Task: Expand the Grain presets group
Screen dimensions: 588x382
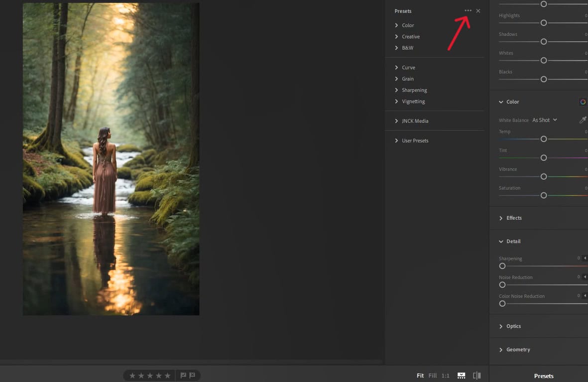Action: click(x=404, y=79)
